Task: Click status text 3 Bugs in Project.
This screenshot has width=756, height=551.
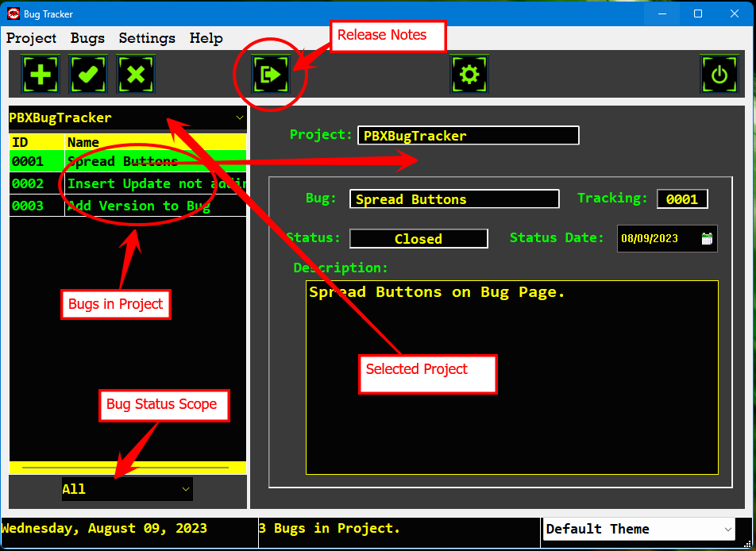Action: coord(330,528)
